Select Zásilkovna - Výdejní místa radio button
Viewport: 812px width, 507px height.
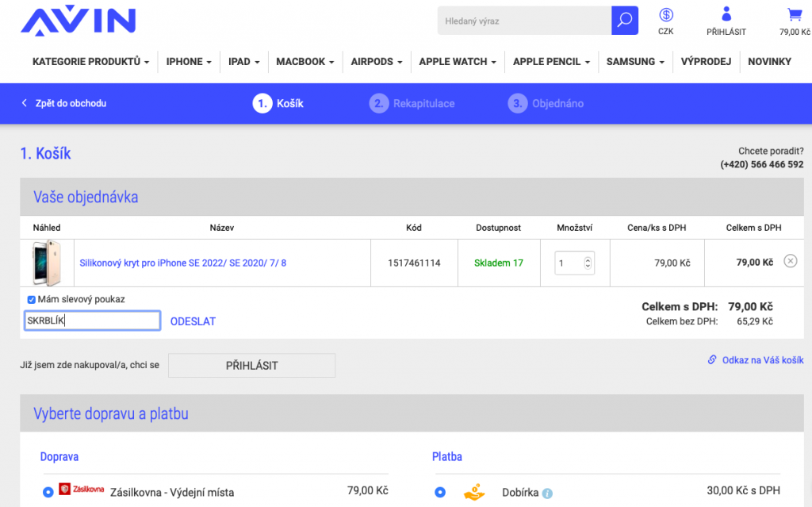(48, 492)
